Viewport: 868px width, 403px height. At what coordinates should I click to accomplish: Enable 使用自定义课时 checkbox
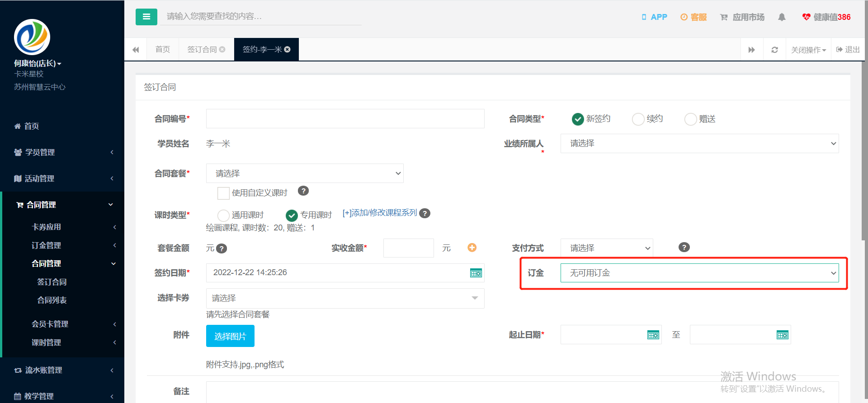(223, 193)
